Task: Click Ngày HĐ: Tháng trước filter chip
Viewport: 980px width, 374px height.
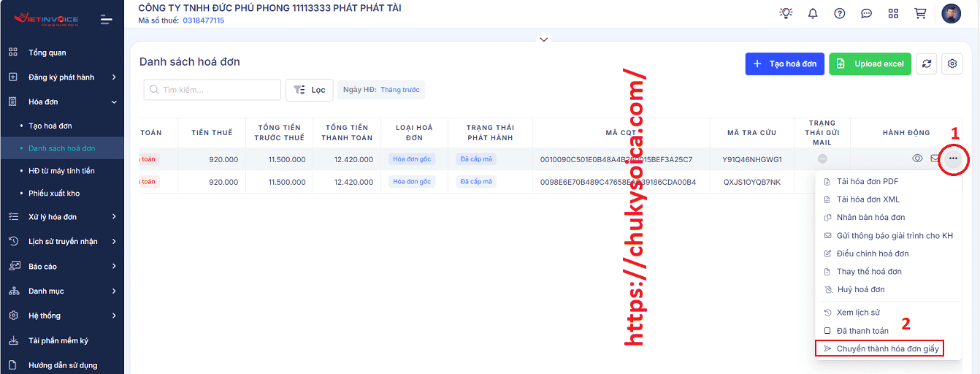Action: [x=381, y=90]
